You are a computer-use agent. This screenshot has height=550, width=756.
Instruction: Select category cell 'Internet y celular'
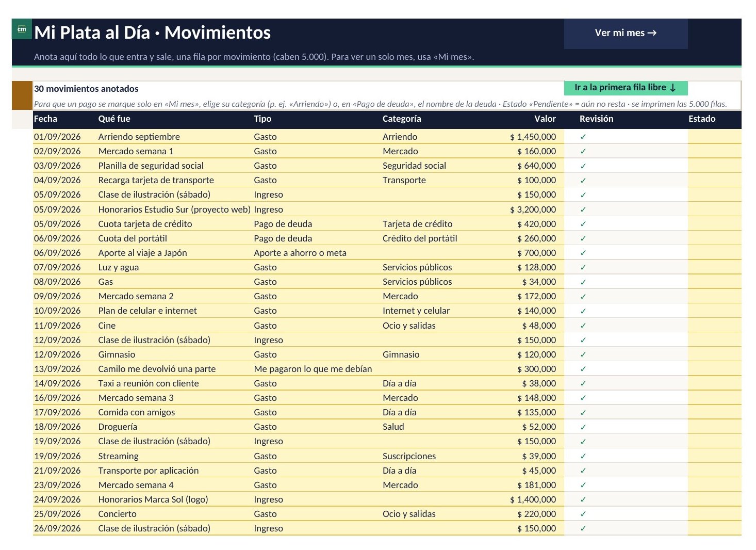tap(416, 311)
